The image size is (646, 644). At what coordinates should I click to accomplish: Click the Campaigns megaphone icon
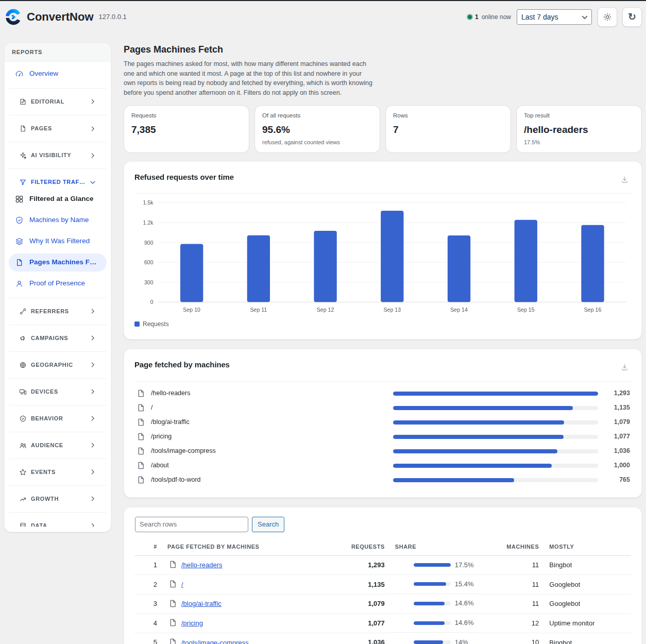click(x=23, y=338)
